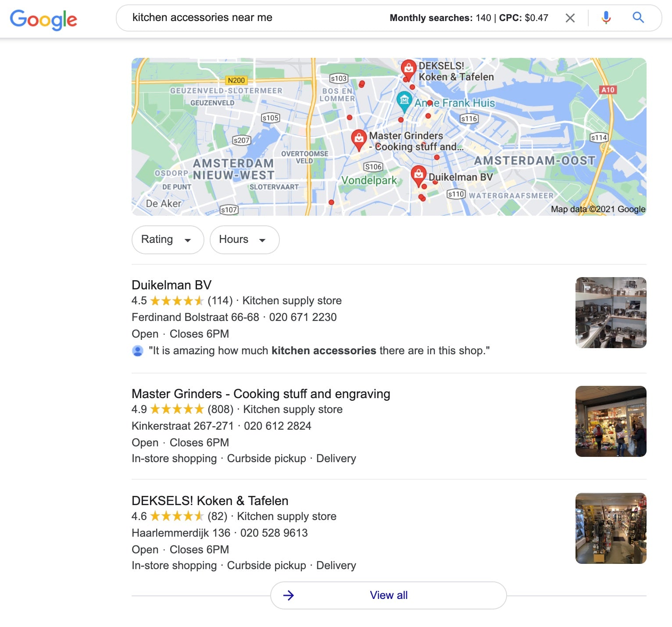Click the blue magnifier search icon

click(638, 18)
